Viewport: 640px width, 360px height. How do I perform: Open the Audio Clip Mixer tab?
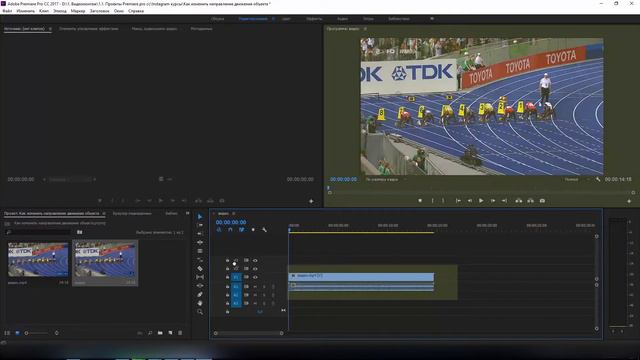click(x=154, y=29)
